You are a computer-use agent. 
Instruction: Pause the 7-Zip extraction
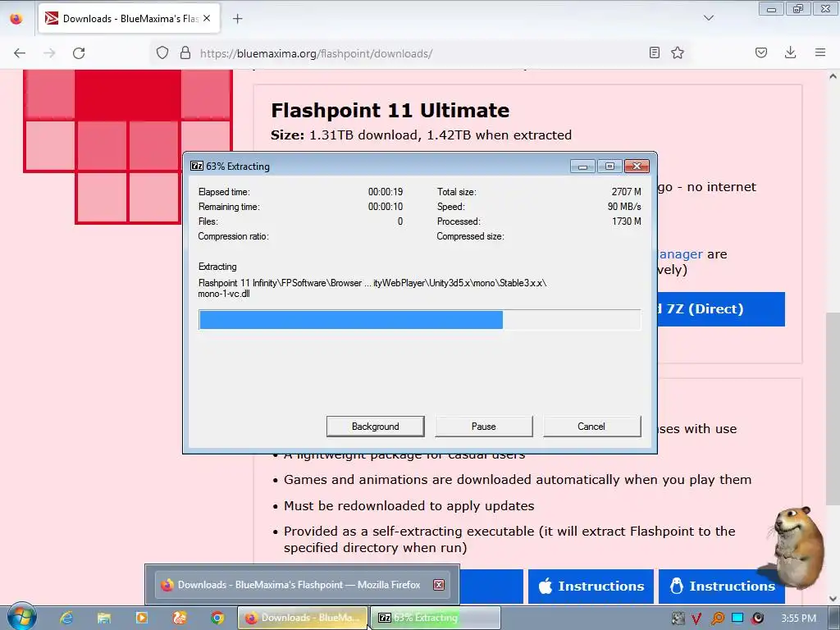pos(484,427)
